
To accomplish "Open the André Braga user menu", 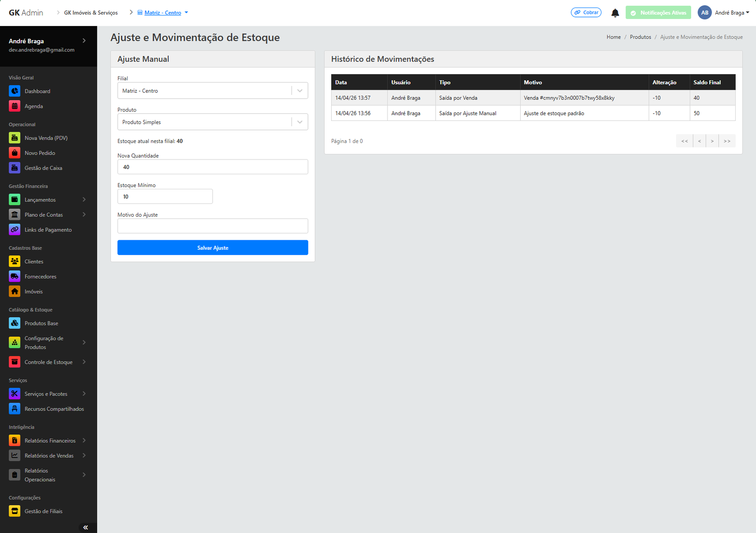I will coord(723,13).
